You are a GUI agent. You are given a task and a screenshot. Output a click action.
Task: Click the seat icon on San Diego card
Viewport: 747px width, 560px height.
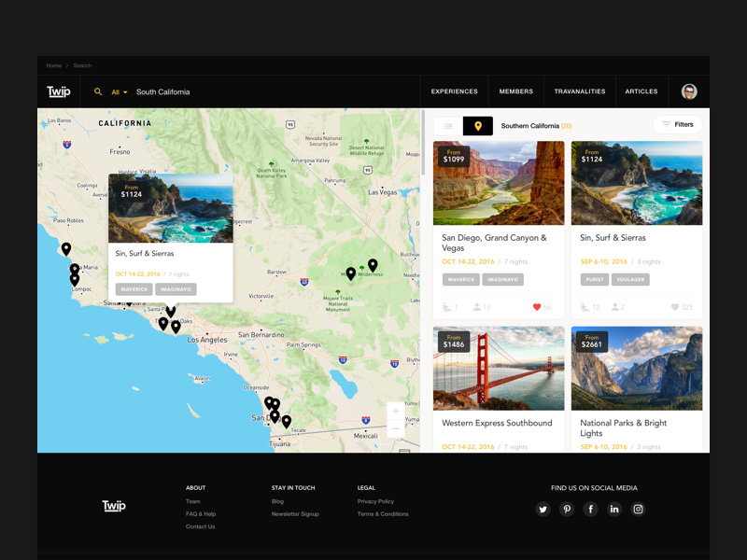pyautogui.click(x=447, y=307)
